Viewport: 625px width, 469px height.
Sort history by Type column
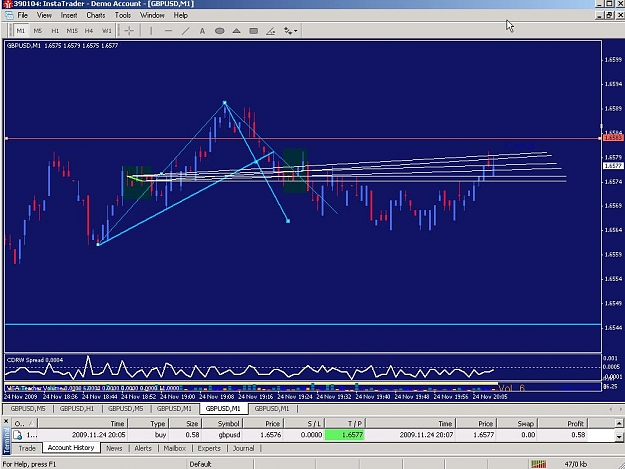point(149,423)
